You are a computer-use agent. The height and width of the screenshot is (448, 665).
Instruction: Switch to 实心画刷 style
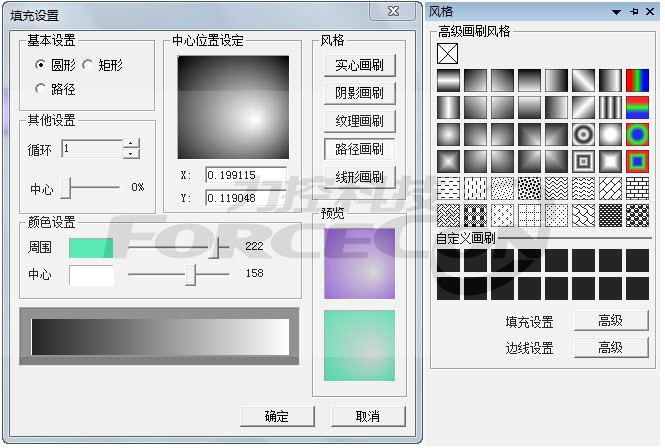[x=359, y=66]
